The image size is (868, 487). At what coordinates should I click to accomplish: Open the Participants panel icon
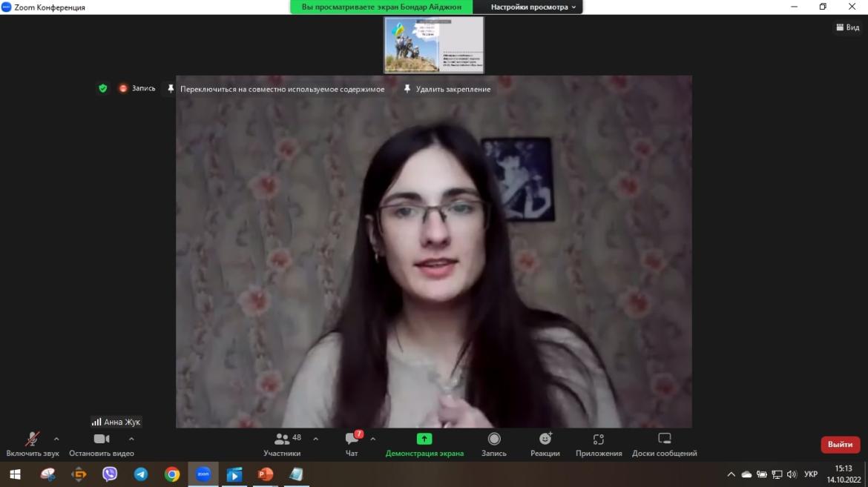tap(281, 439)
